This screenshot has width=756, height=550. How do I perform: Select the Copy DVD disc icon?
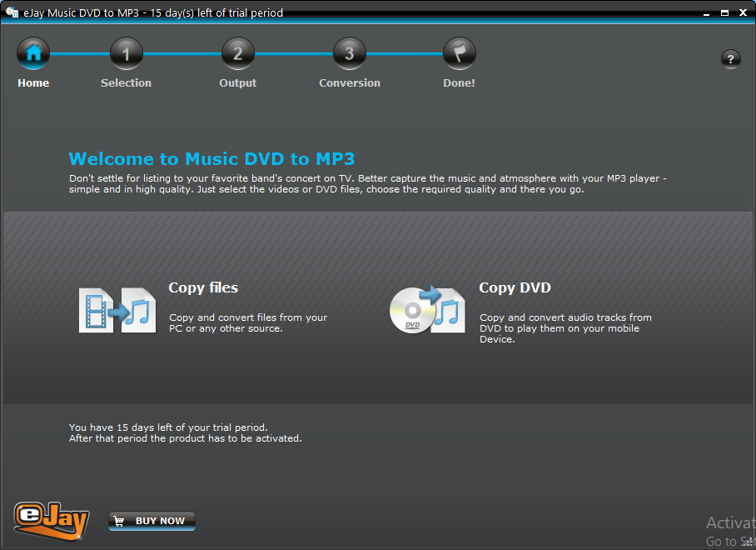point(426,308)
